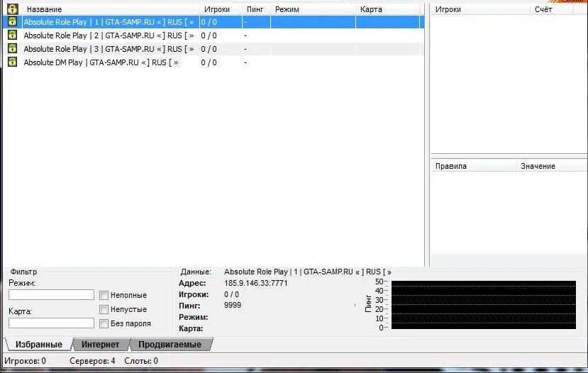Click the lock icon in the column header

click(x=12, y=9)
